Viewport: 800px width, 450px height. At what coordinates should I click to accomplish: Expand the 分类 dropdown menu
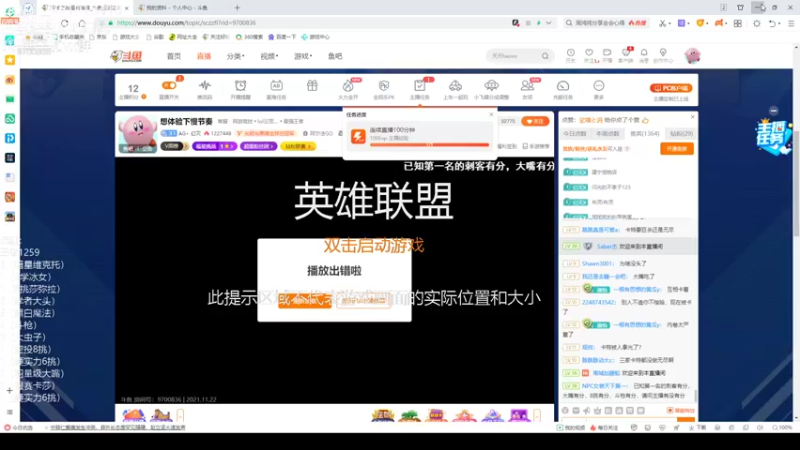pos(235,56)
